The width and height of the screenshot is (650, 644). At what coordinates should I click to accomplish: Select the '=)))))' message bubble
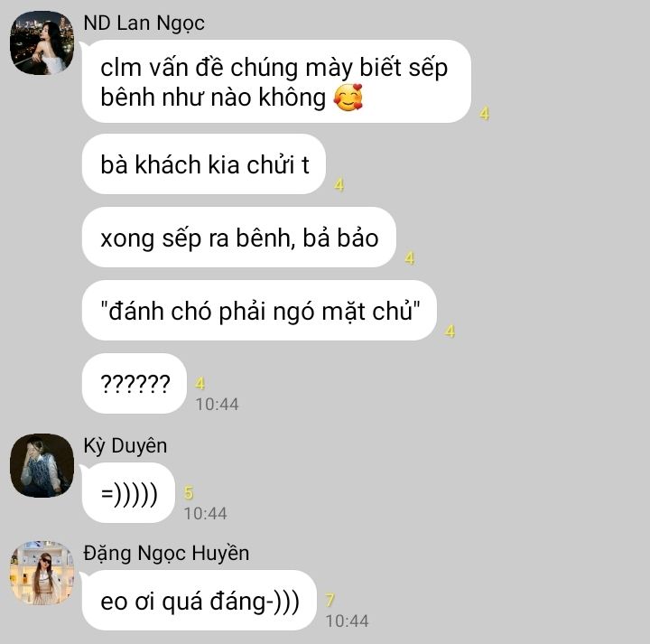[x=129, y=492]
